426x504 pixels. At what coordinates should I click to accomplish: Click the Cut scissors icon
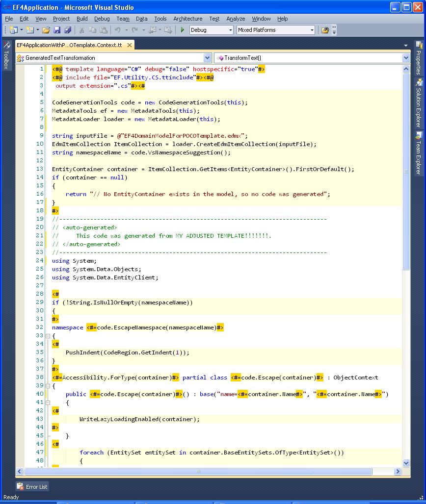coord(82,30)
